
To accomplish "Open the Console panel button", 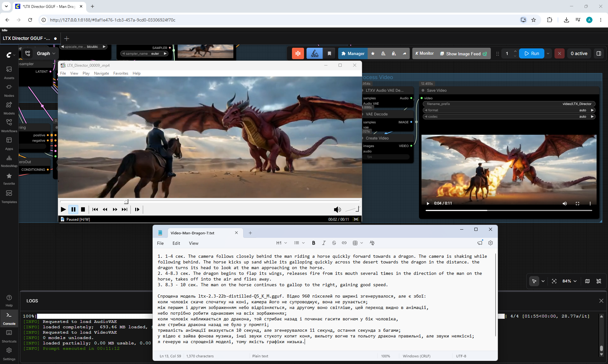I will [9, 318].
